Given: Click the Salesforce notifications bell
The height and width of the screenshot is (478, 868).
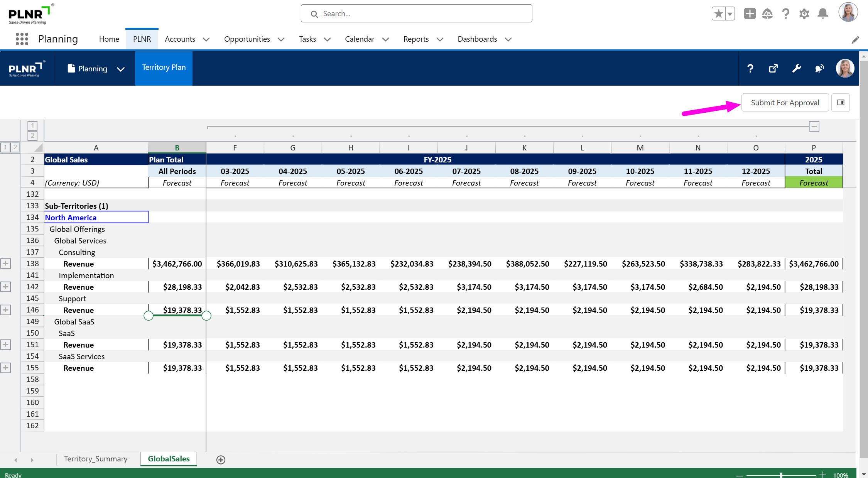Looking at the screenshot, I should click(822, 14).
